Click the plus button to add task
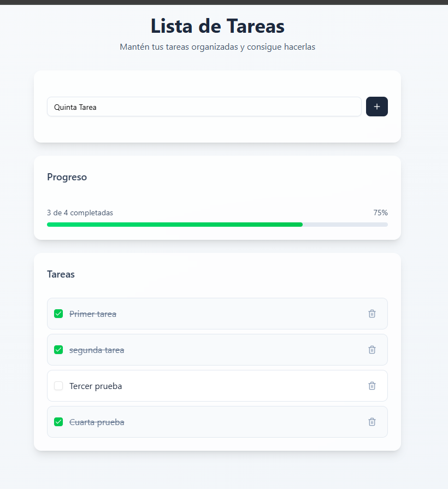The width and height of the screenshot is (448, 489). click(376, 107)
